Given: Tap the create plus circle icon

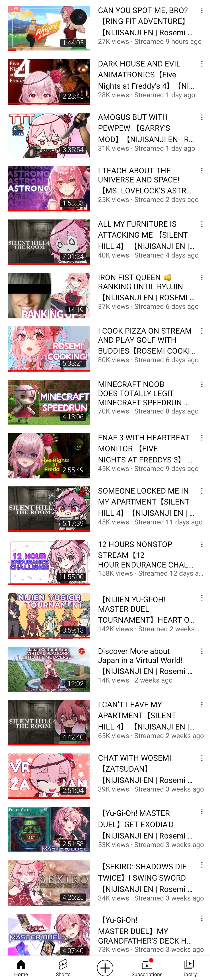Looking at the screenshot, I should pos(105,967).
